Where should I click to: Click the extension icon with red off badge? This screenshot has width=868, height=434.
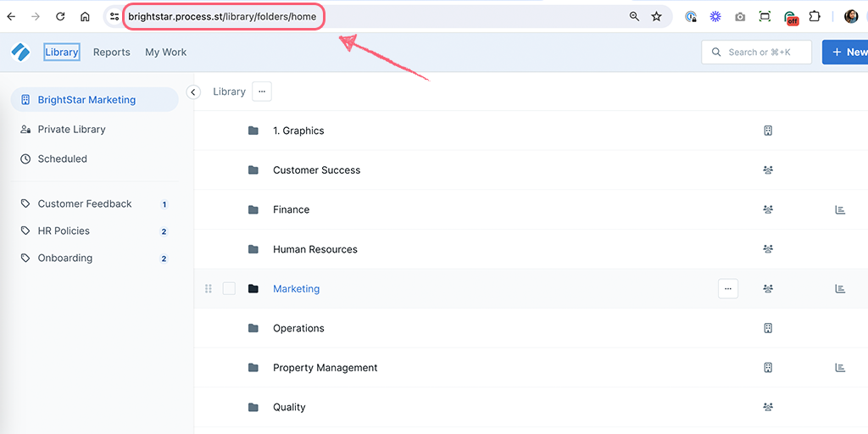(x=791, y=17)
